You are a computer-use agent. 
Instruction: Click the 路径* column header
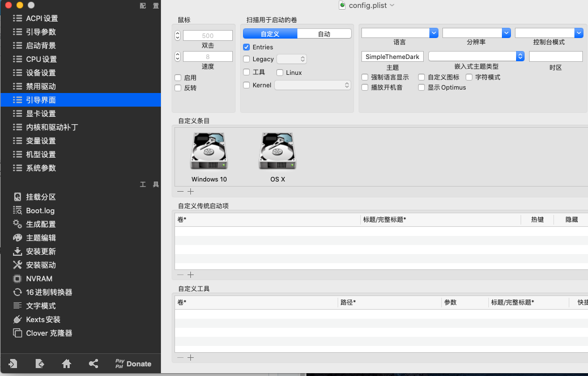pyautogui.click(x=389, y=302)
